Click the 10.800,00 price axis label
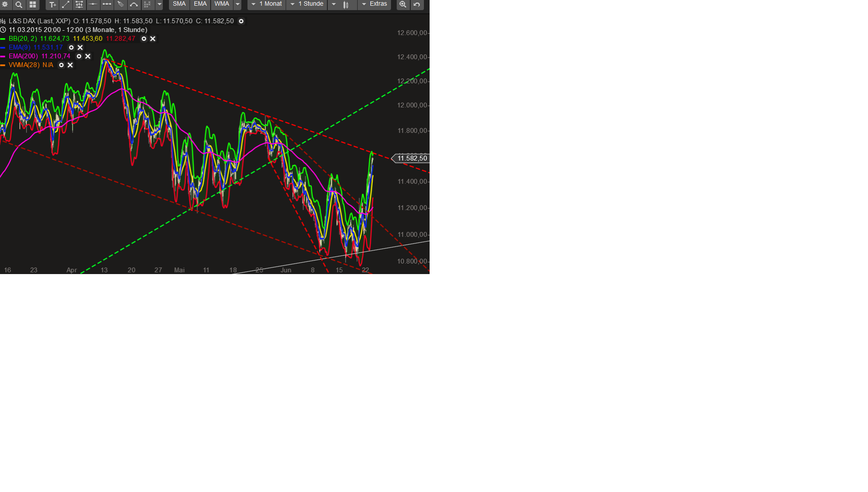 tap(412, 261)
